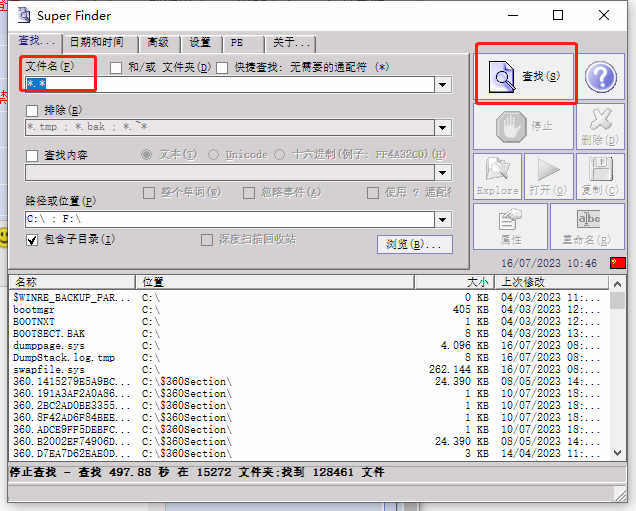Switch to the 日期和时间 tab

point(100,42)
